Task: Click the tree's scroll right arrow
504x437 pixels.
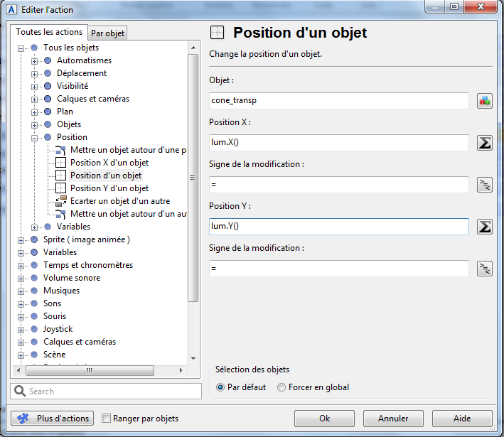Action: click(181, 370)
